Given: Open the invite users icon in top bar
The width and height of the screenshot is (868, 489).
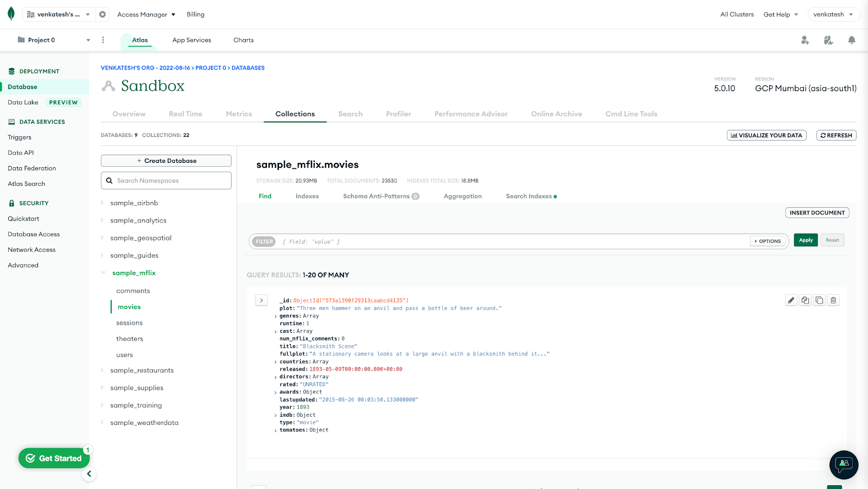Looking at the screenshot, I should 805,40.
